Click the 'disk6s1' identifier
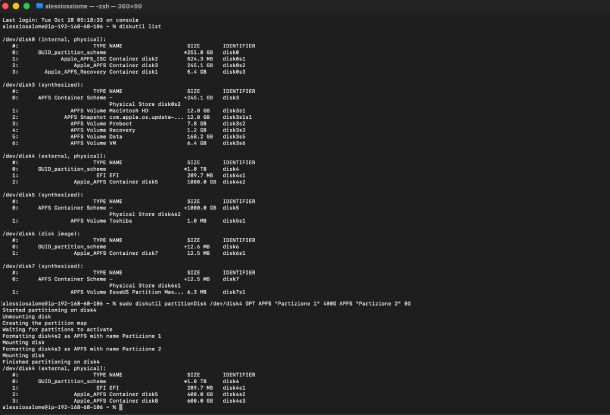This screenshot has height=415, width=610. point(234,253)
